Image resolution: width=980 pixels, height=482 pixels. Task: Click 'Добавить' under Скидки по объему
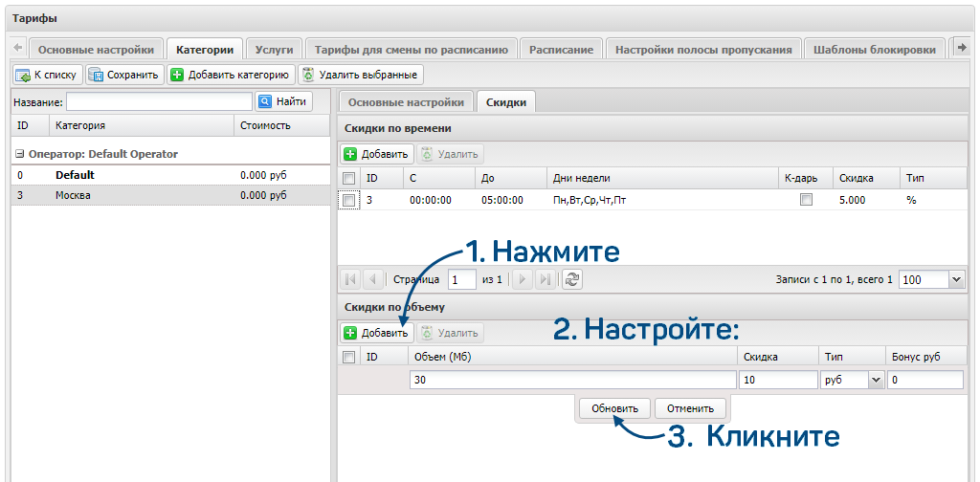point(377,333)
